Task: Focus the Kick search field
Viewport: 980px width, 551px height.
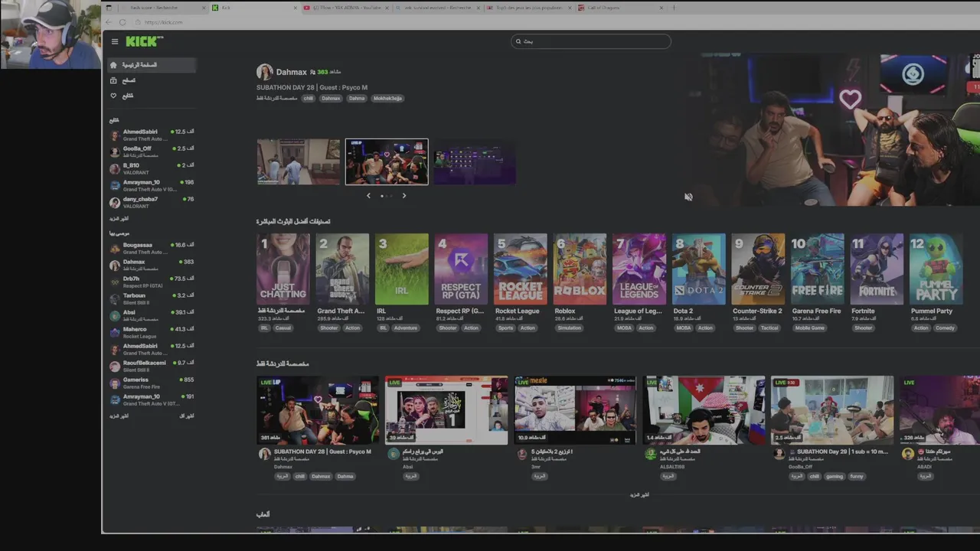Action: (x=591, y=41)
